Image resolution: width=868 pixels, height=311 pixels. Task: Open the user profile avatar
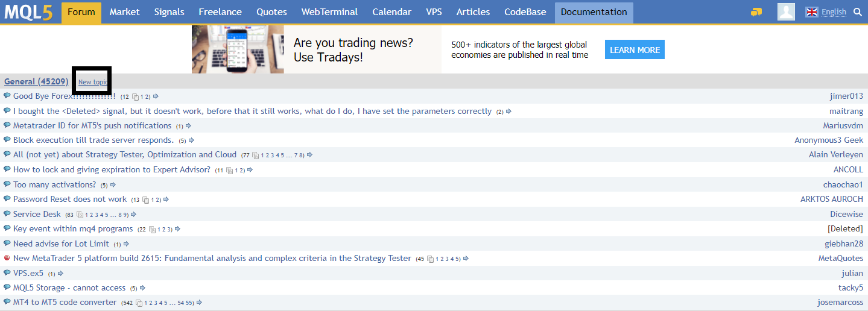[x=786, y=12]
